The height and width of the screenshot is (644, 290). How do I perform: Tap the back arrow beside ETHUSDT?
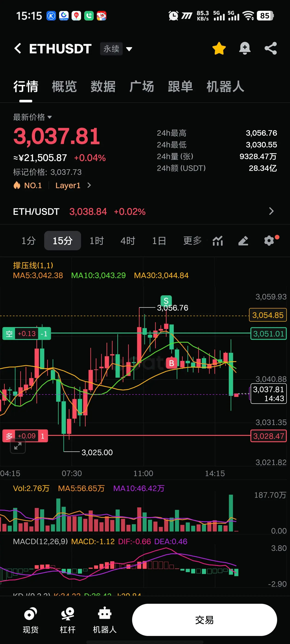click(18, 48)
